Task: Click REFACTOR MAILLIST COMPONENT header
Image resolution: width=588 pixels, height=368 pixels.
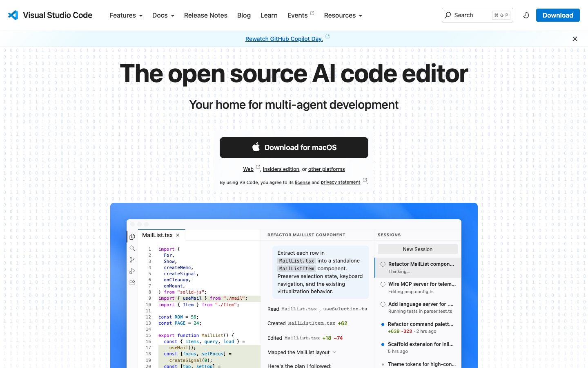Action: (x=306, y=235)
